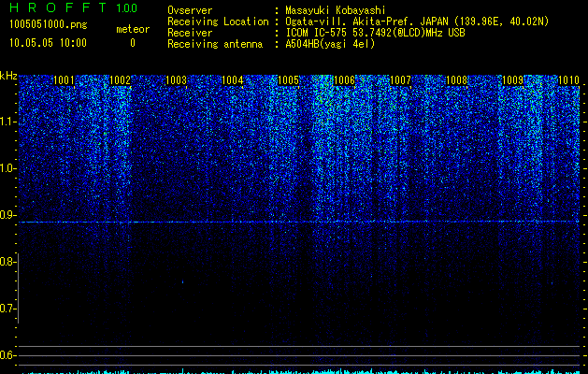The height and width of the screenshot is (374, 588).
Task: Select the 1.1 frequency axis label
Action: click(x=7, y=122)
